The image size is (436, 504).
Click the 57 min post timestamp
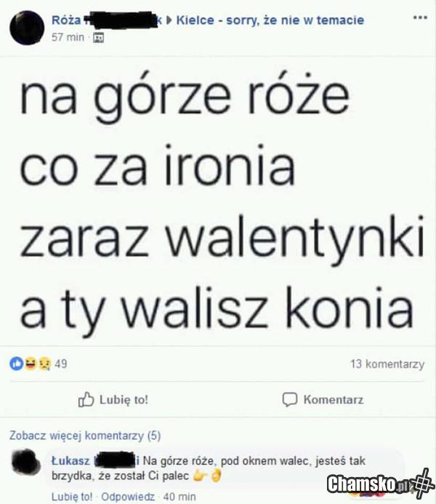(x=68, y=37)
